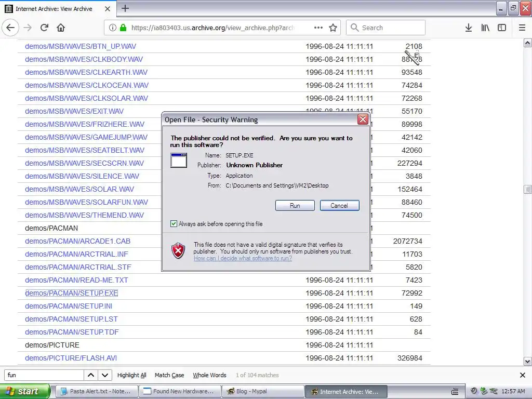Click the demos/PACMAN folder row text

tap(51, 229)
